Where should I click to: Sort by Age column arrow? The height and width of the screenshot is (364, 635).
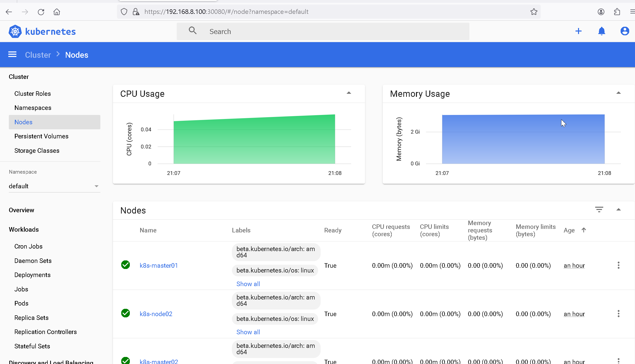tap(584, 230)
